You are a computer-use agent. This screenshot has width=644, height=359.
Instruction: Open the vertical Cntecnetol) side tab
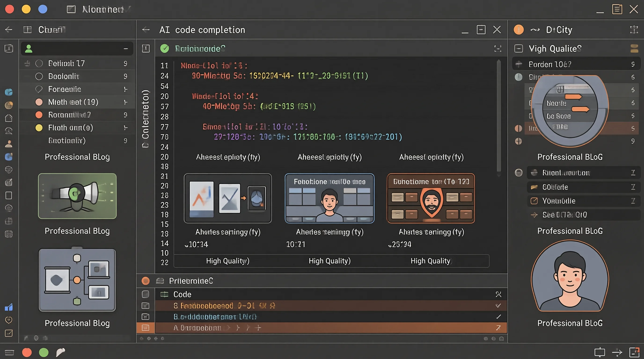[145, 118]
